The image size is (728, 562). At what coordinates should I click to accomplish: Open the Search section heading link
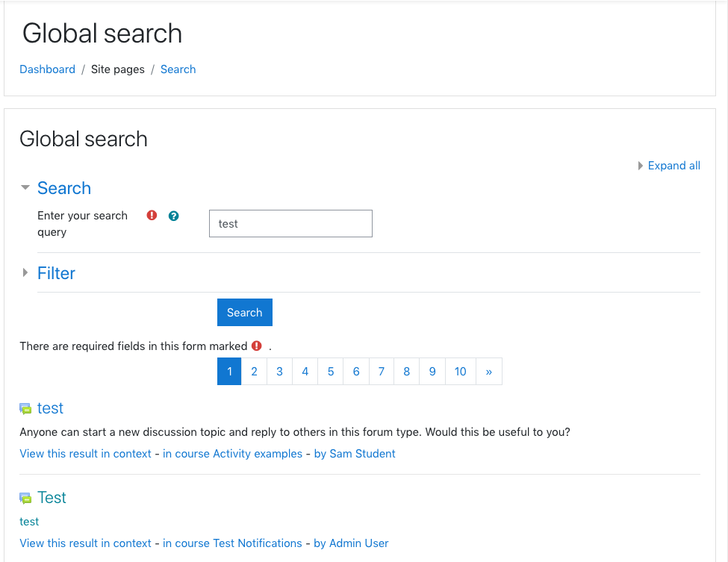(64, 188)
